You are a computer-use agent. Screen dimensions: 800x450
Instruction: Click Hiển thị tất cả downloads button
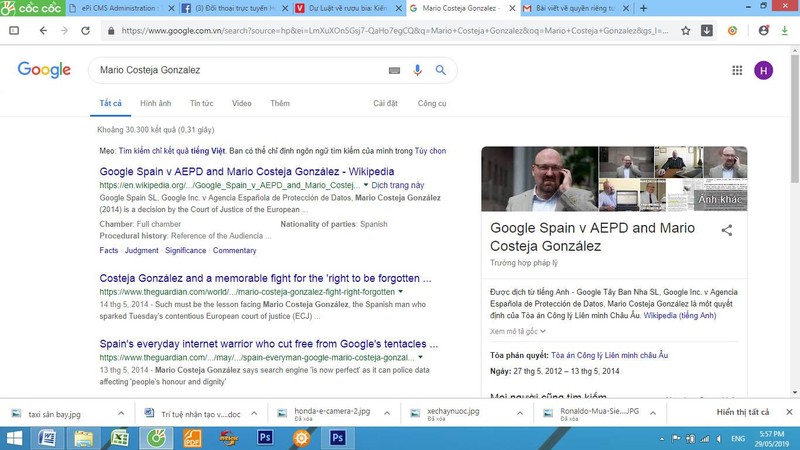[742, 412]
